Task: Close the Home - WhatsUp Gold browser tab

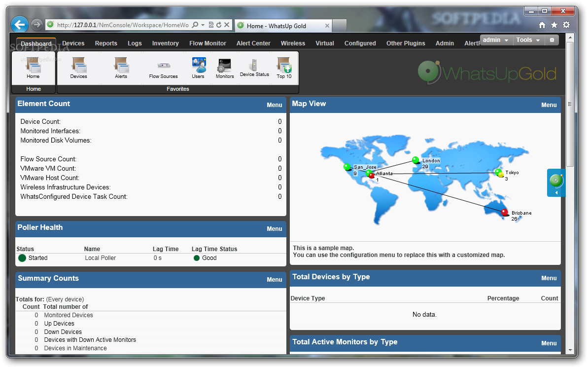Action: [327, 26]
